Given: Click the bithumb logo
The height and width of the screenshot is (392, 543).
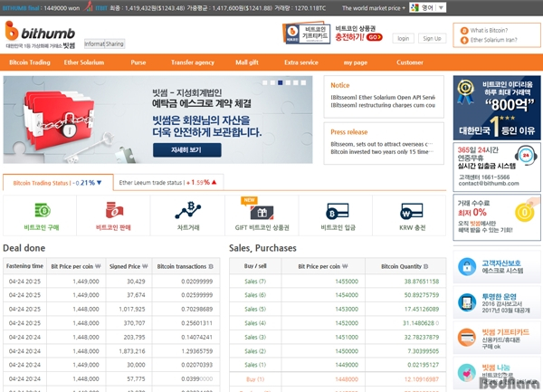Looking at the screenshot, I should click(x=40, y=34).
